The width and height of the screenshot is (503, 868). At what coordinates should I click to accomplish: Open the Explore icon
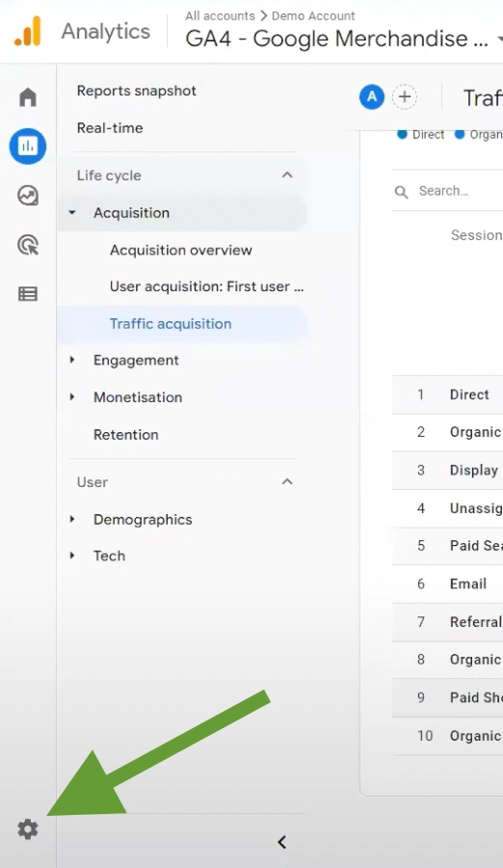click(x=28, y=196)
